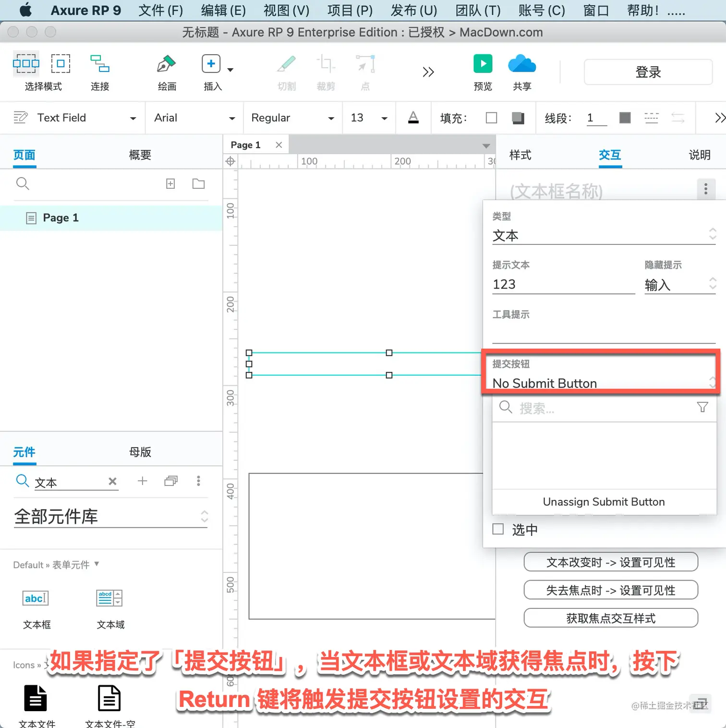Screen dimensions: 726x728
Task: Click 失去焦点时 -> 设置可见性 button
Action: pos(611,590)
